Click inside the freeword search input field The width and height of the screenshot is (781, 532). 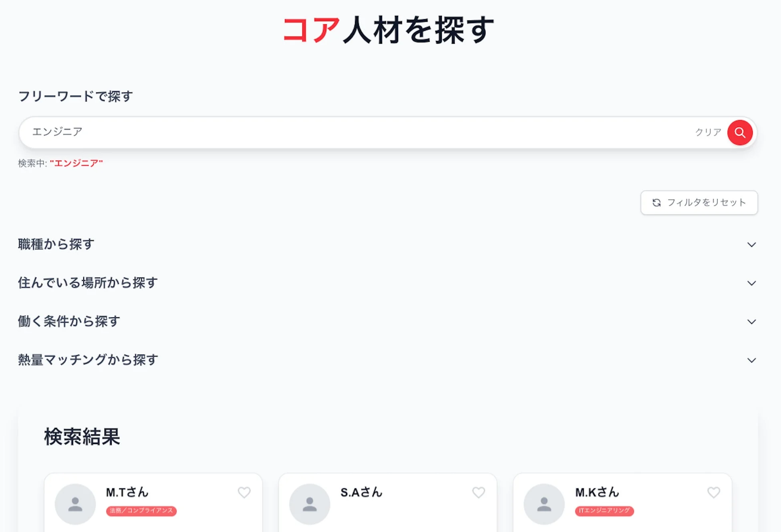pos(280,132)
